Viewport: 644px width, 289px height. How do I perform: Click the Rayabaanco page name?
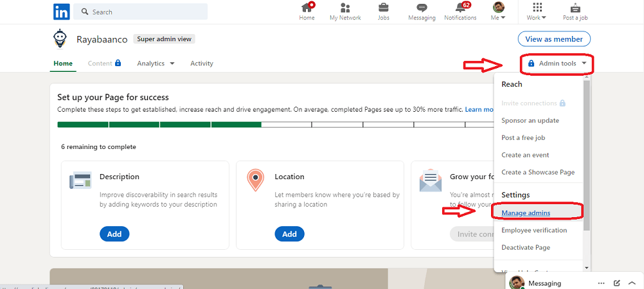click(102, 39)
